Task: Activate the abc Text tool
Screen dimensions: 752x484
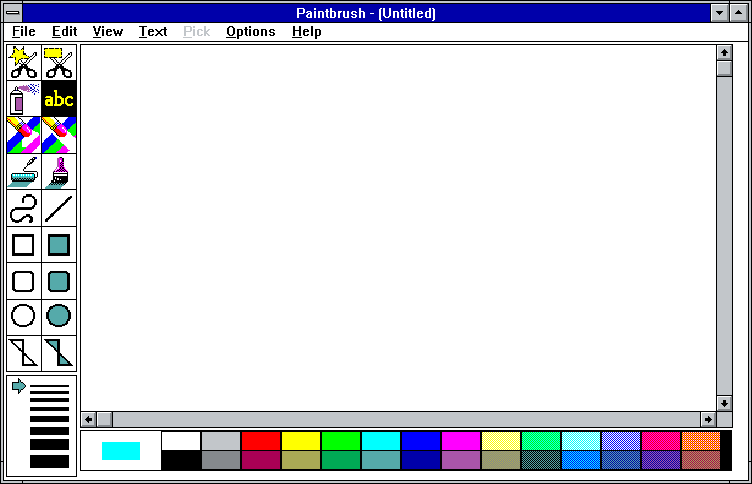Action: 59,99
